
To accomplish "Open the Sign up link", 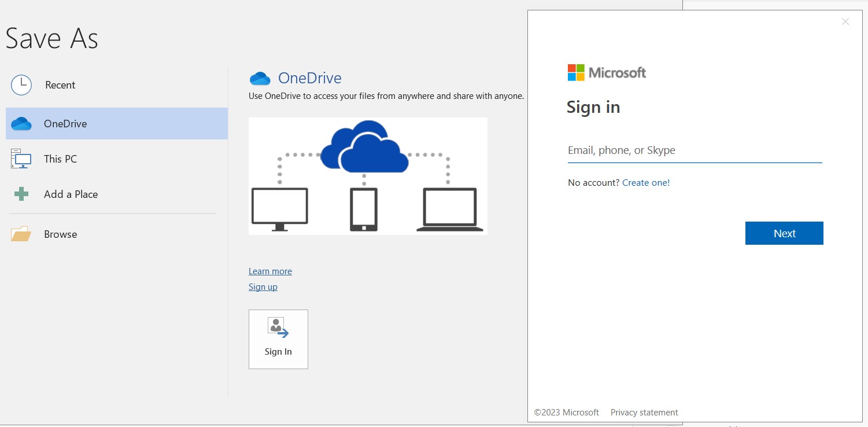I will 263,287.
